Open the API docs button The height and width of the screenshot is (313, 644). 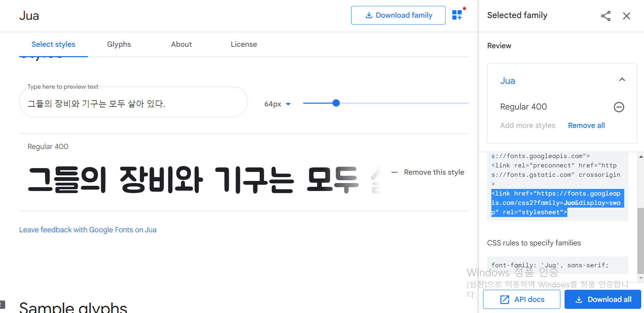click(522, 299)
